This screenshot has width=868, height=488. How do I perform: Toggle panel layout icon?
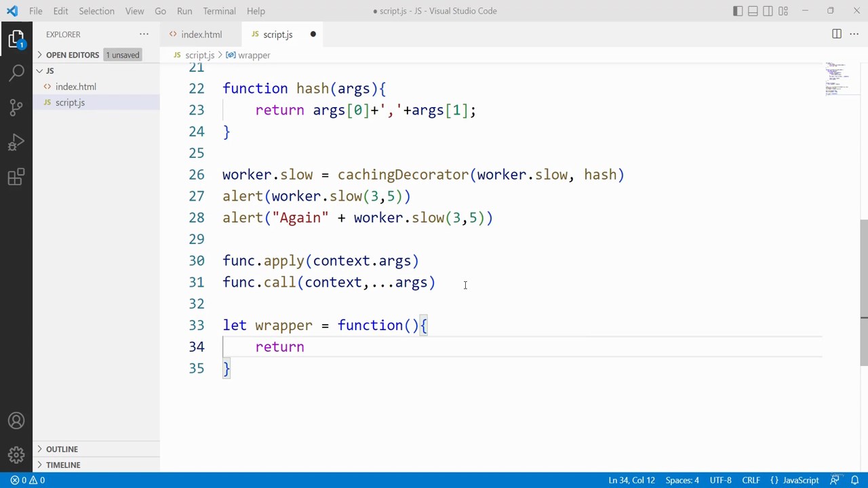pyautogui.click(x=753, y=11)
